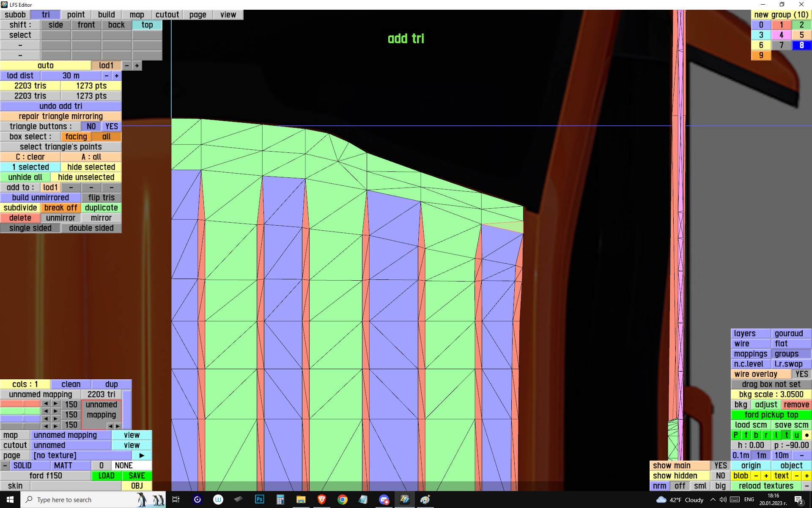
Task: Click undo add tri button
Action: [60, 106]
